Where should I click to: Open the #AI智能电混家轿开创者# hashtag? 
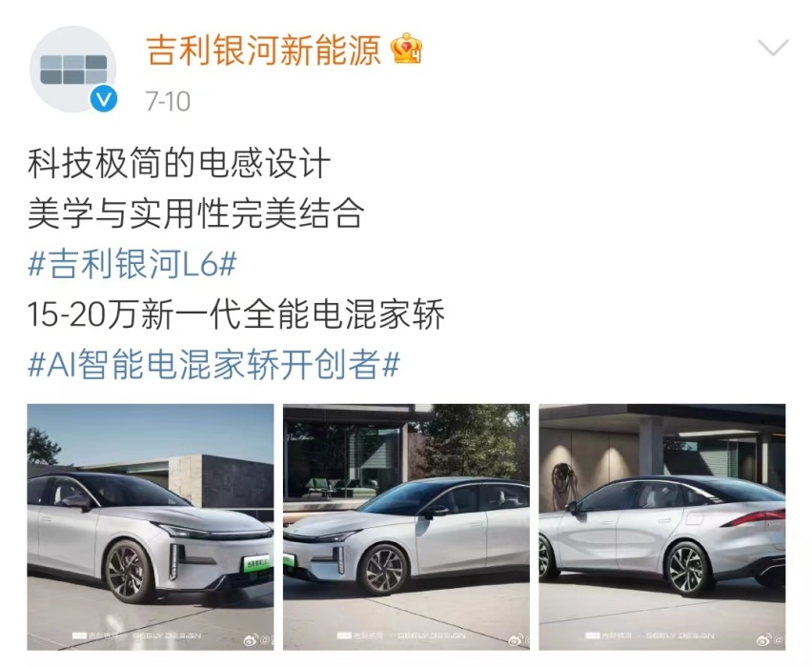[213, 365]
